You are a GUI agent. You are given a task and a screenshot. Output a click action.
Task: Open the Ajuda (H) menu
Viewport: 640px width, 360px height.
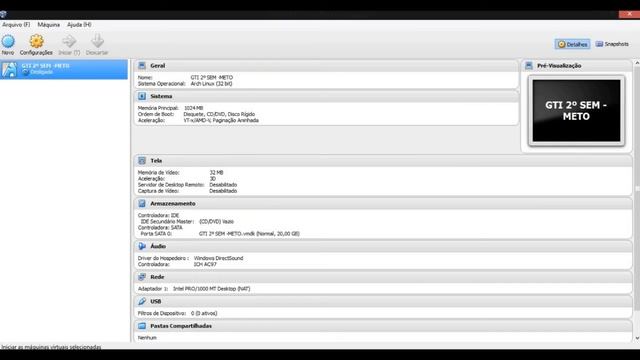coord(79,24)
